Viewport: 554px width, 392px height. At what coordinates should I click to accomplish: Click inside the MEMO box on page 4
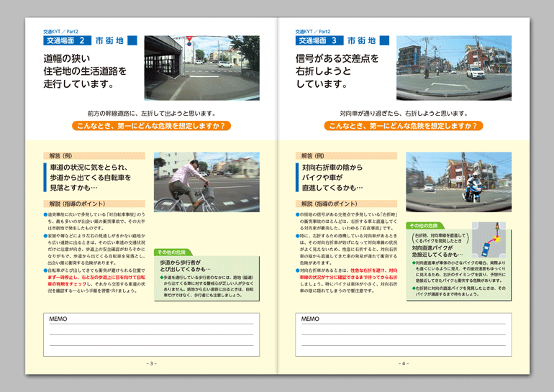(x=404, y=334)
